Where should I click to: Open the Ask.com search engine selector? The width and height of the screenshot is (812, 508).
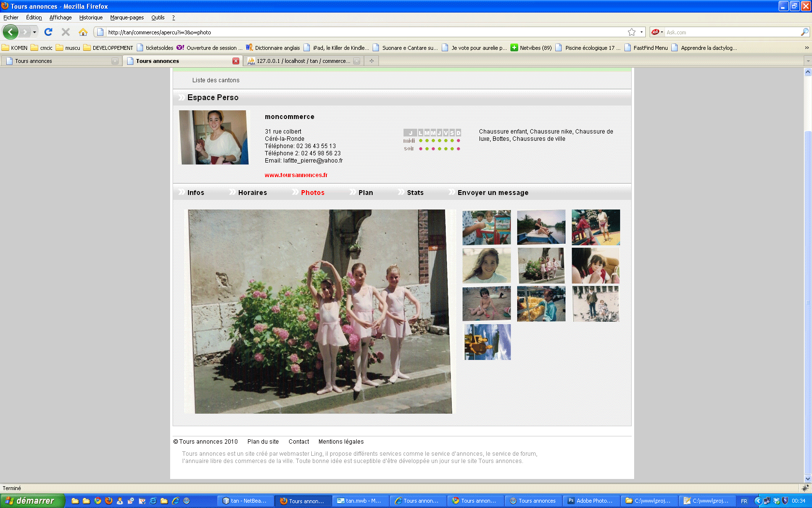657,32
